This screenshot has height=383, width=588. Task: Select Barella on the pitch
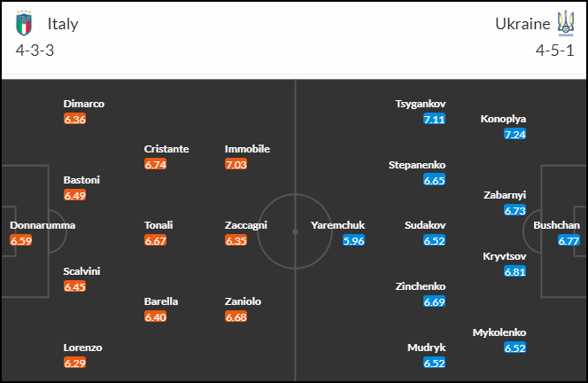click(161, 301)
